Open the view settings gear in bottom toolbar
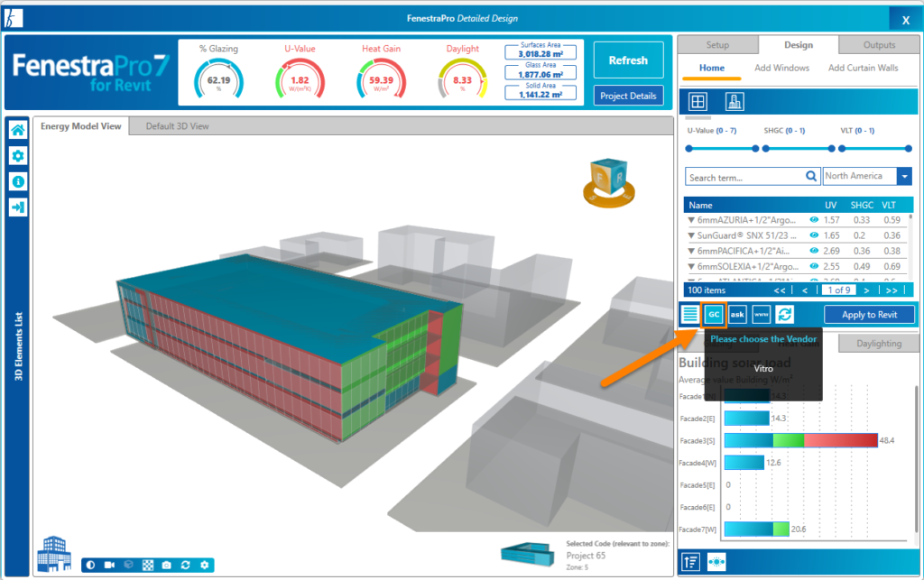This screenshot has width=924, height=580. (205, 565)
